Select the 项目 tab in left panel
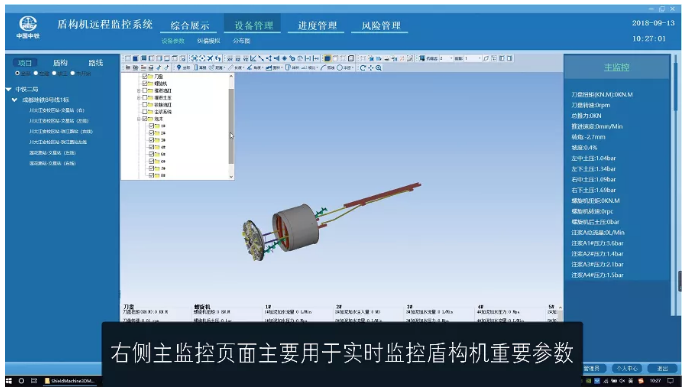 point(25,63)
